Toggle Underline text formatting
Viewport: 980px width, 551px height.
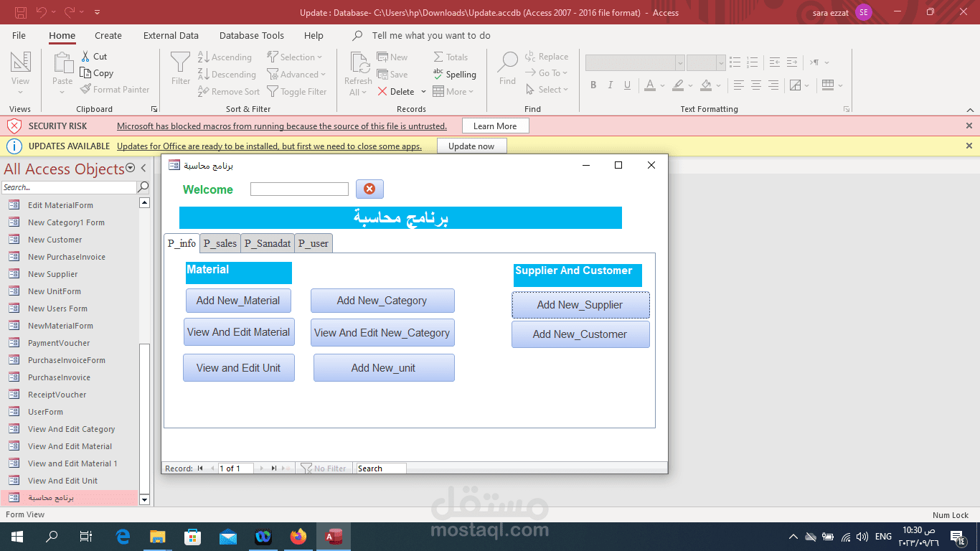coord(628,85)
